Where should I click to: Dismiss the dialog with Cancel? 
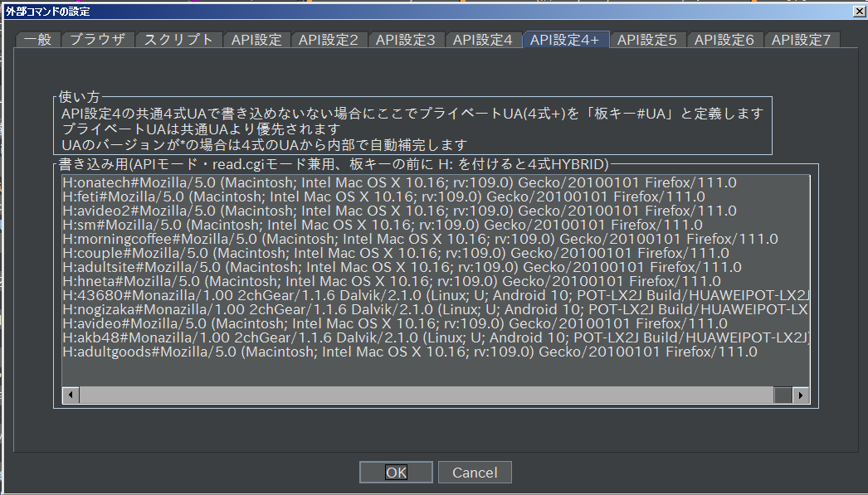click(475, 473)
